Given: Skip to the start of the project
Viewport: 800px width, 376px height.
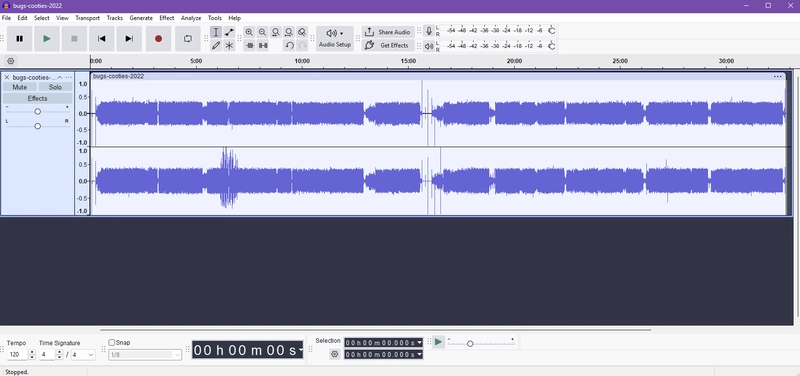Looking at the screenshot, I should pos(102,39).
